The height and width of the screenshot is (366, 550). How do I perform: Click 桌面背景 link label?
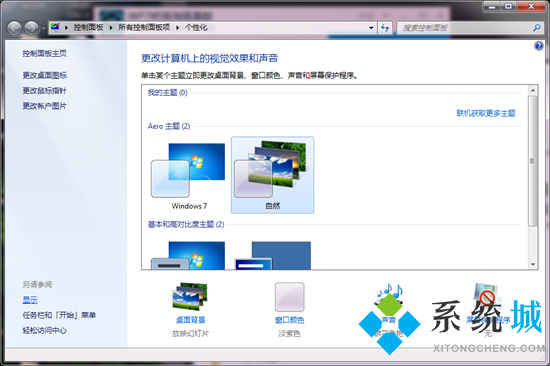click(190, 320)
